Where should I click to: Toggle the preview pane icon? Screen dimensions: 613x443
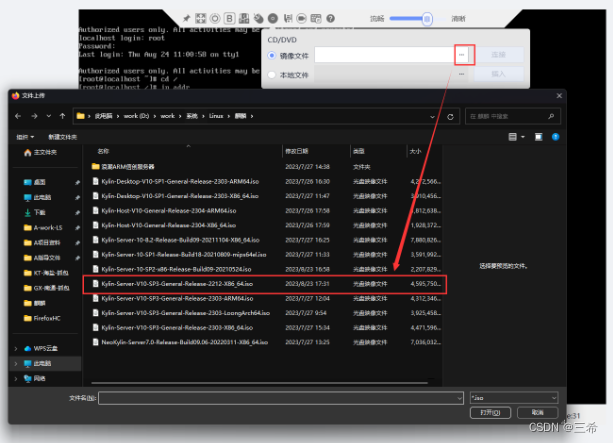pyautogui.click(x=540, y=136)
